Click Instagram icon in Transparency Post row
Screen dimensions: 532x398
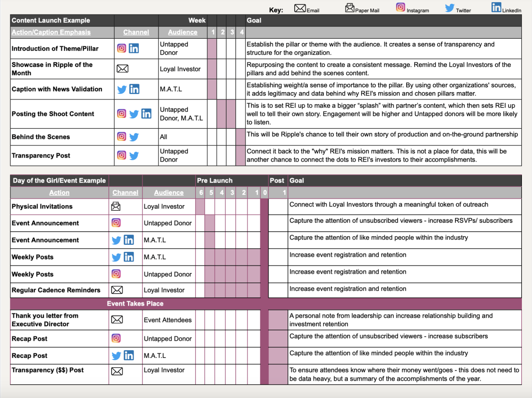(121, 155)
